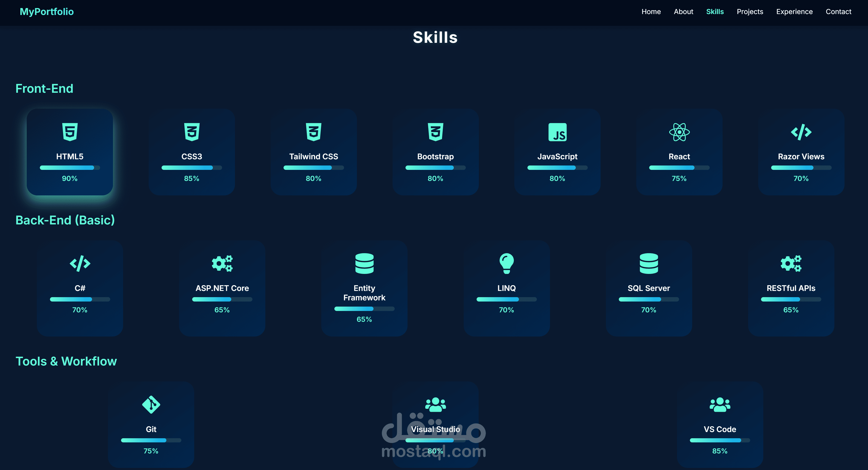
Task: Click the HTML5 shield icon
Action: click(70, 132)
